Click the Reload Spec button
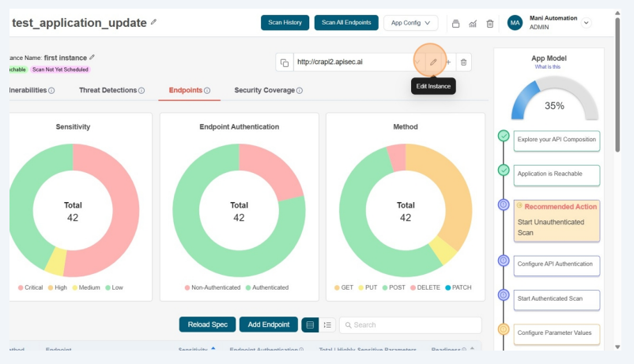This screenshot has height=364, width=634. point(207,325)
